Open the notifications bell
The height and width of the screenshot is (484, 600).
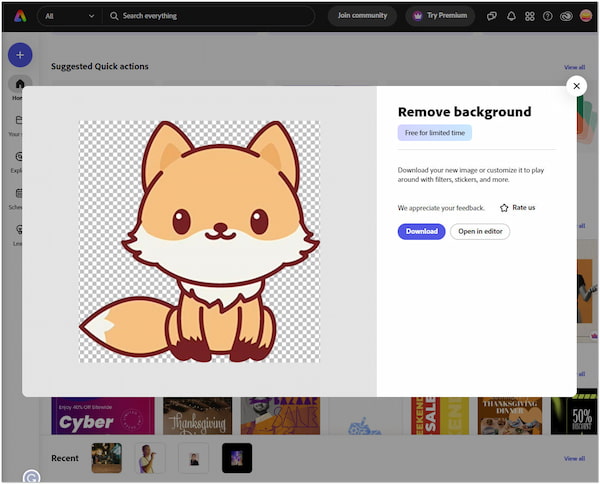tap(511, 16)
